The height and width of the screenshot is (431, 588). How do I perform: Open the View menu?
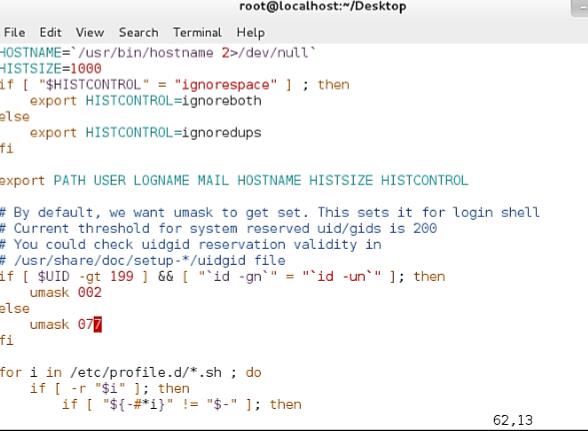pos(90,33)
